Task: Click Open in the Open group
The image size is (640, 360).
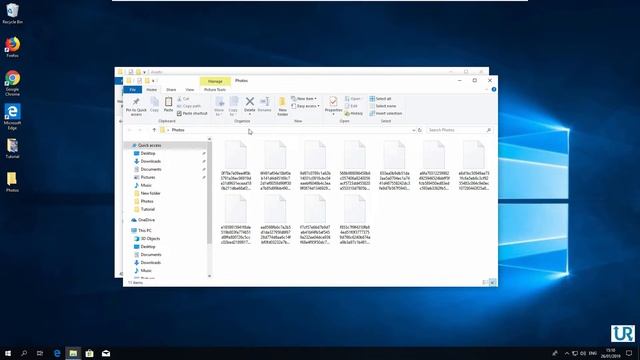Action: [x=353, y=99]
